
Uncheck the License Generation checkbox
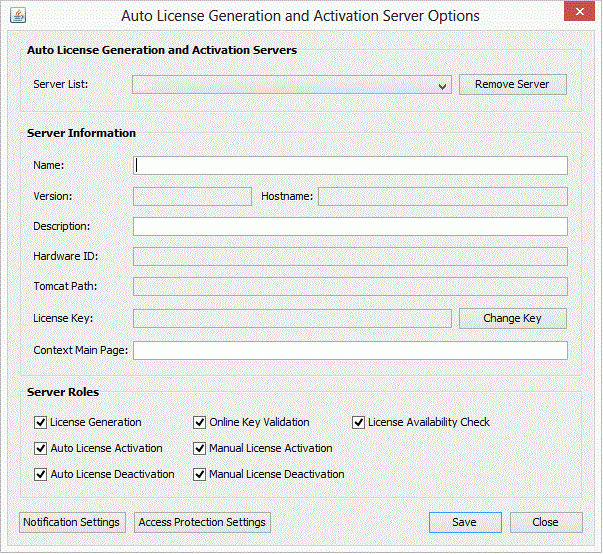tap(41, 422)
